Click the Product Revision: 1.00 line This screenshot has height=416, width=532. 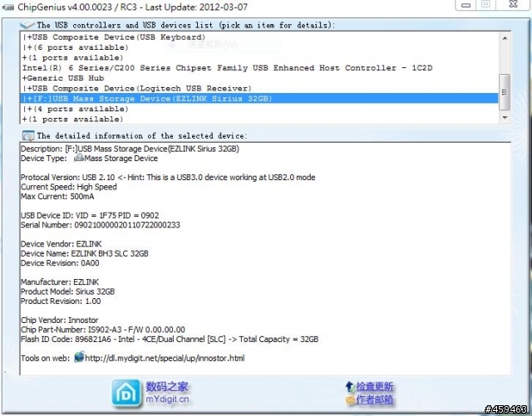(x=61, y=301)
